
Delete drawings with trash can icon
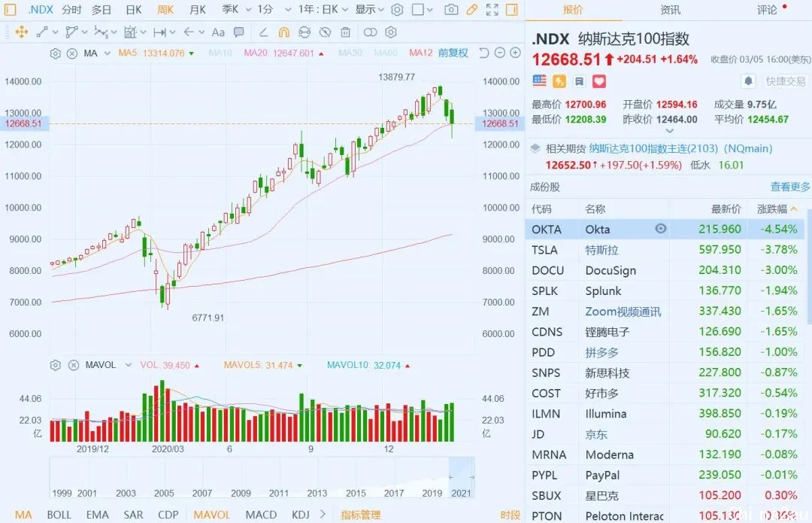(345, 32)
